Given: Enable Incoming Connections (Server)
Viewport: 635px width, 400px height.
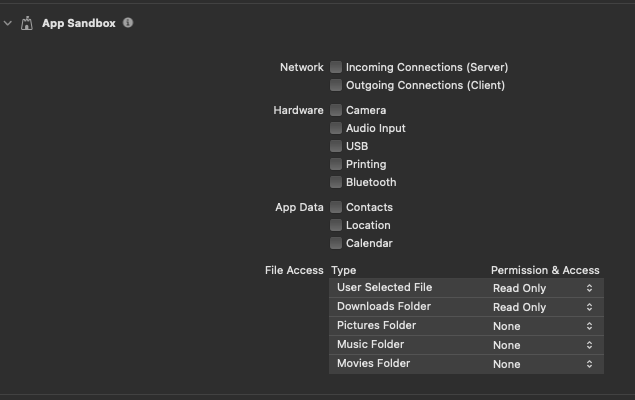Looking at the screenshot, I should point(336,67).
